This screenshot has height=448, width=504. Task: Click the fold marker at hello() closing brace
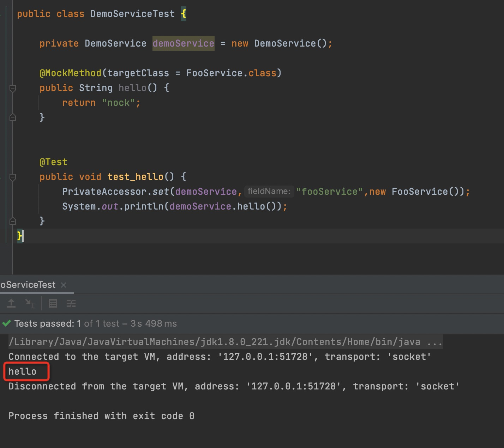pos(13,117)
